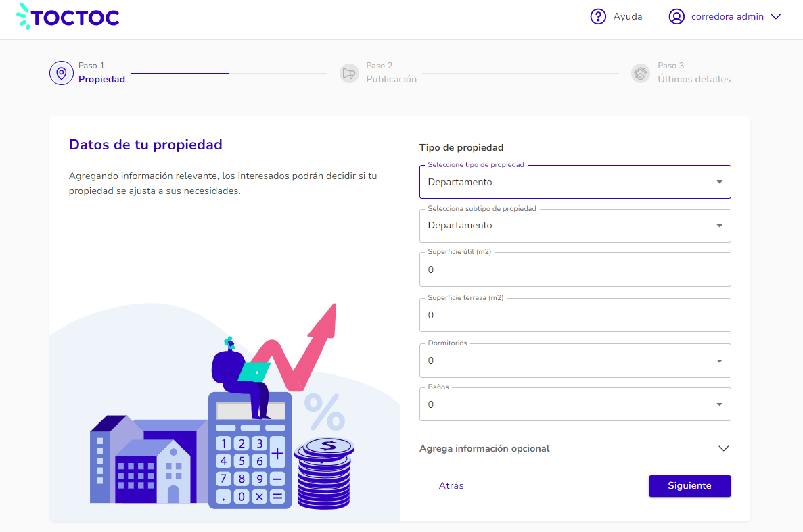The height and width of the screenshot is (532, 803).
Task: Click the Ayuda help link text
Action: point(627,16)
